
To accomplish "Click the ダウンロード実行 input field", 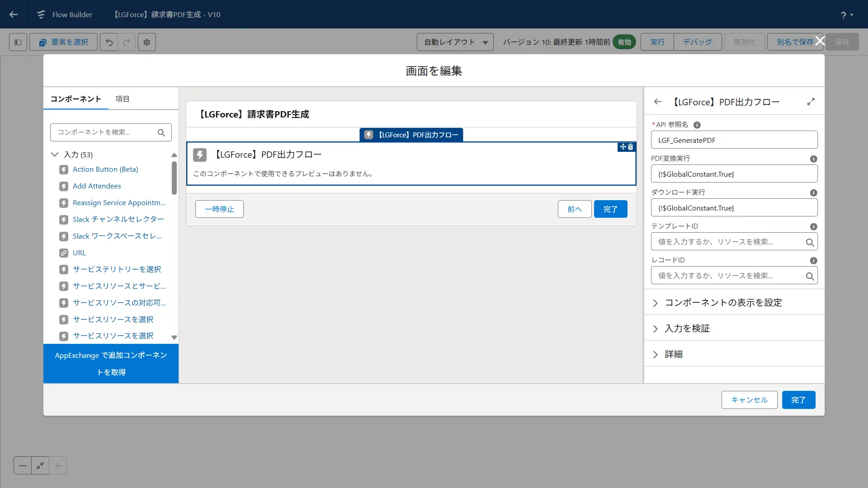I will point(734,208).
